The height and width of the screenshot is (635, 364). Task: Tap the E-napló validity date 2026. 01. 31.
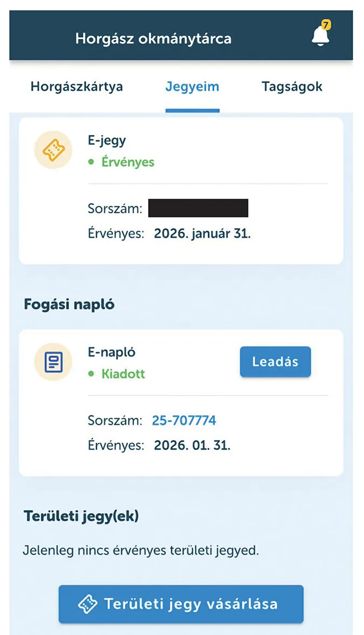point(192,446)
